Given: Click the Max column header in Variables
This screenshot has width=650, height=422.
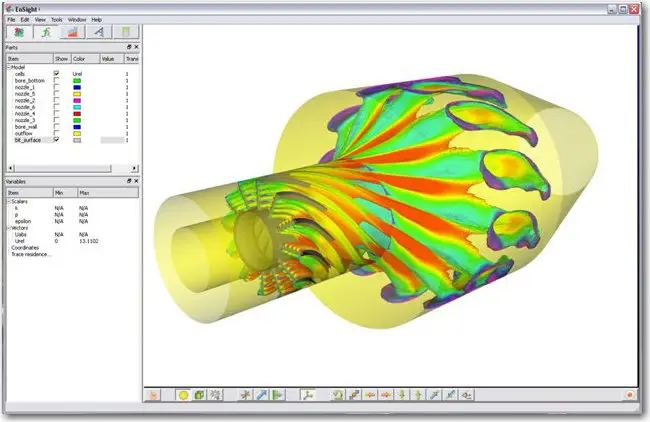Looking at the screenshot, I should click(108, 193).
